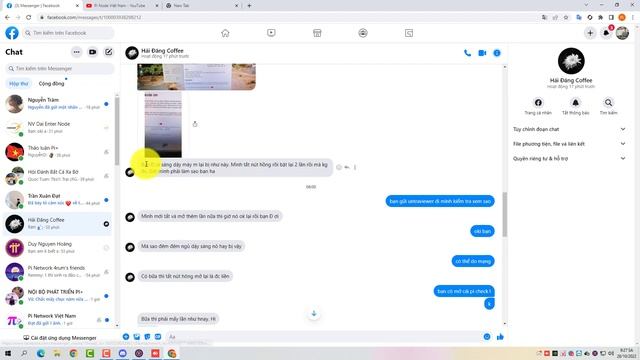Switch to the YouTube browser tab

(121, 6)
